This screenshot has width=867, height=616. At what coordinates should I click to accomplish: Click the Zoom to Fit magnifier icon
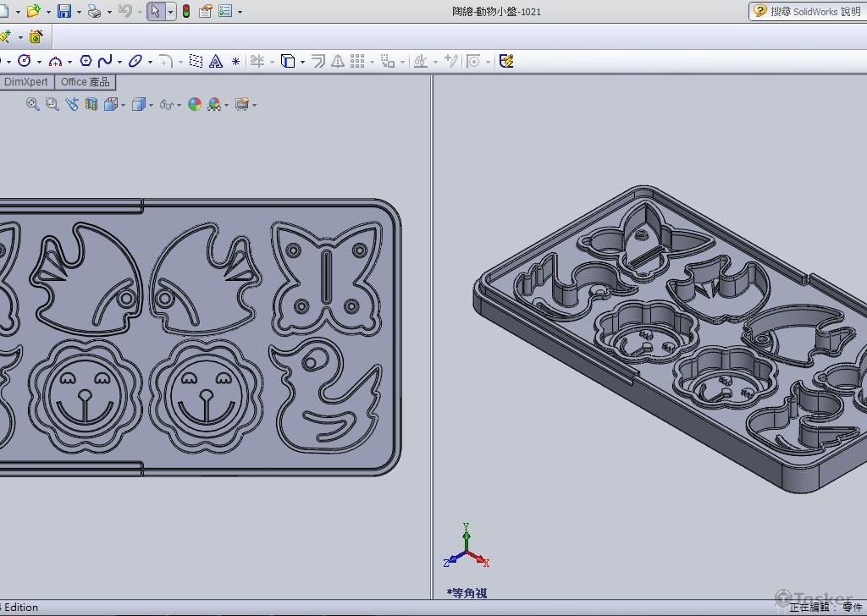(33, 104)
